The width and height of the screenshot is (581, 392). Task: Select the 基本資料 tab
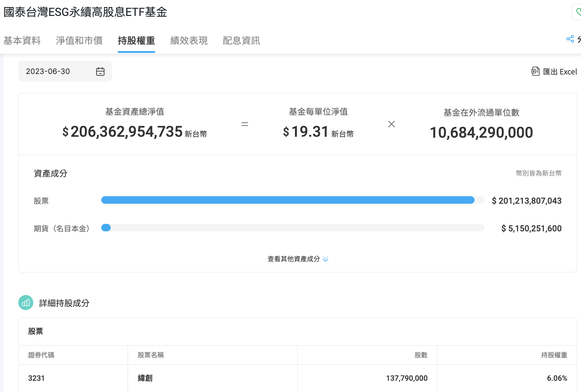pyautogui.click(x=22, y=41)
